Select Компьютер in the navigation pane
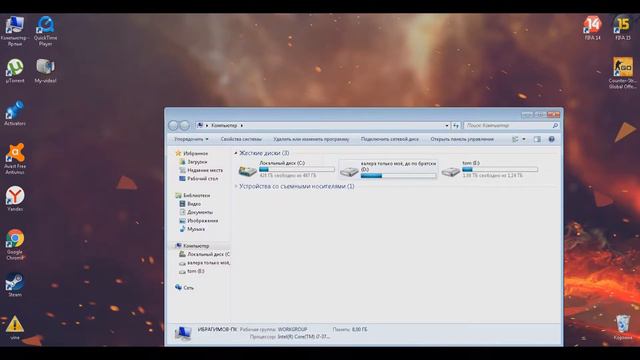 tap(196, 246)
